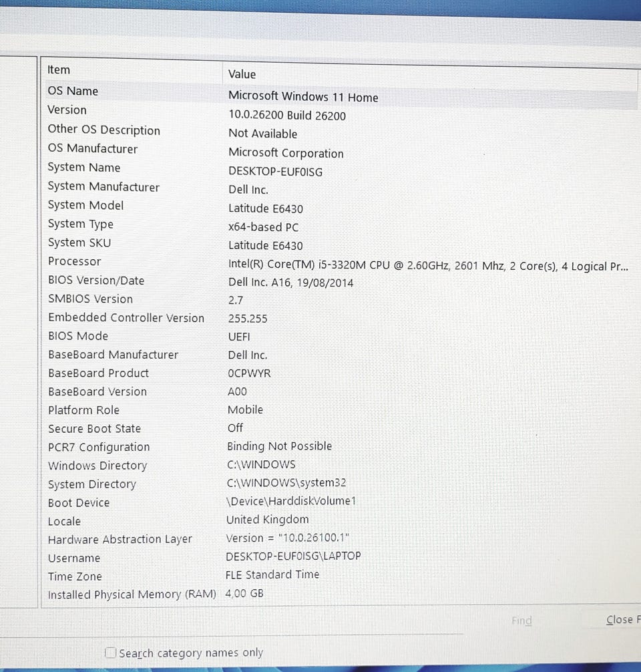Select the System Type row label
This screenshot has height=672, width=641.
pyautogui.click(x=81, y=224)
